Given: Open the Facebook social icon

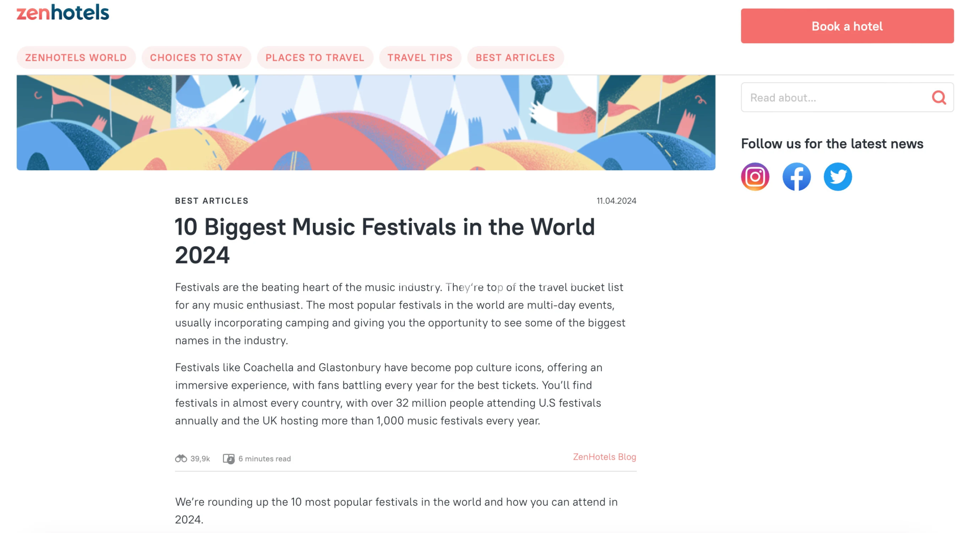Looking at the screenshot, I should coord(796,176).
